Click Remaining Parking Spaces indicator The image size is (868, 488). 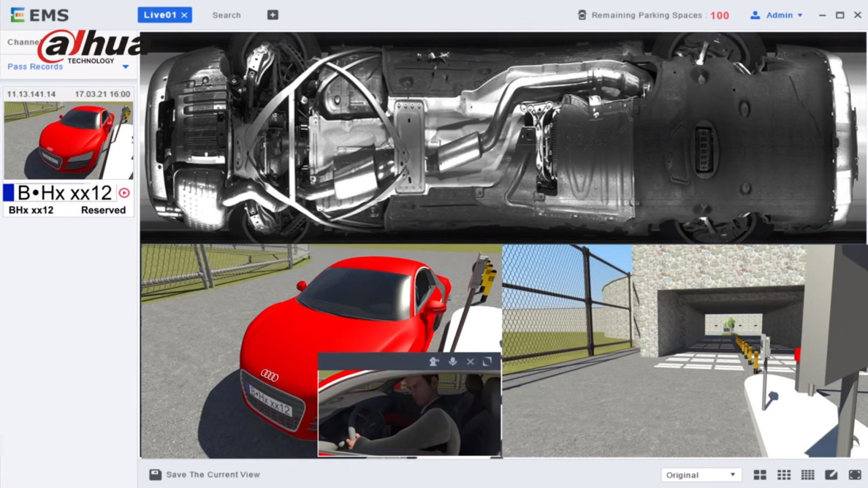[653, 15]
